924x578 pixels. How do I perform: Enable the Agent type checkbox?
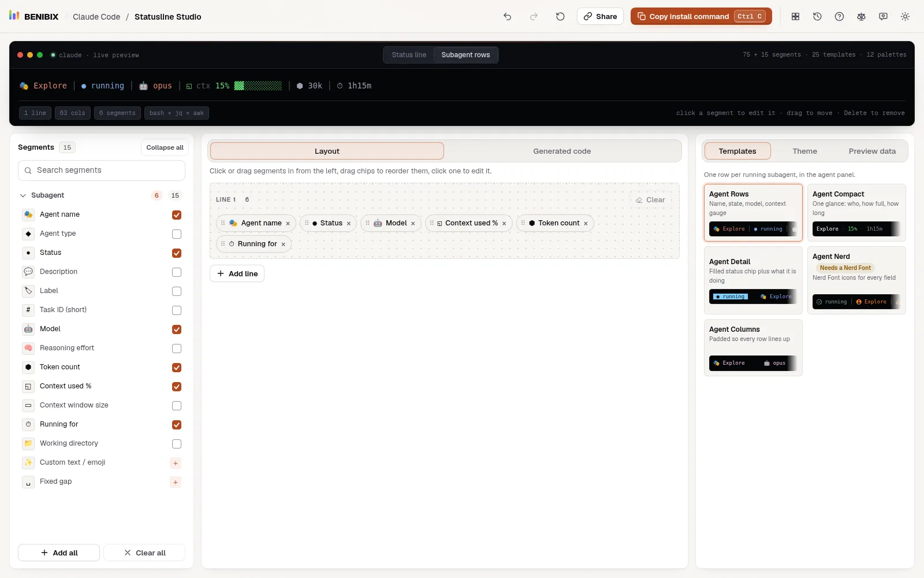click(x=177, y=234)
